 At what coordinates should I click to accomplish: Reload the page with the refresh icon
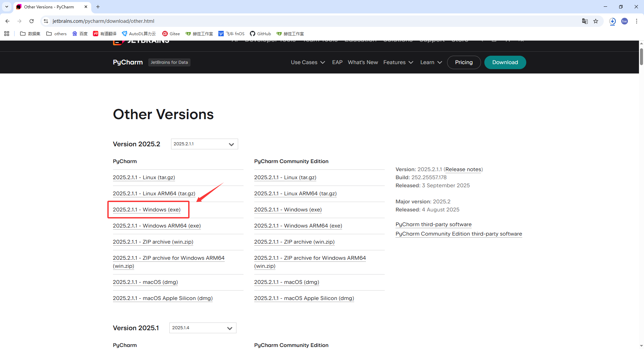click(32, 21)
